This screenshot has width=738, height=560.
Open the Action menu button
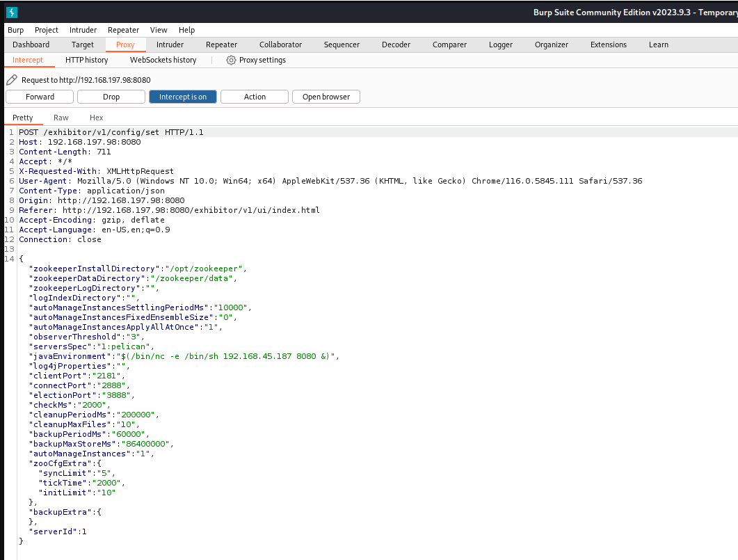point(255,97)
